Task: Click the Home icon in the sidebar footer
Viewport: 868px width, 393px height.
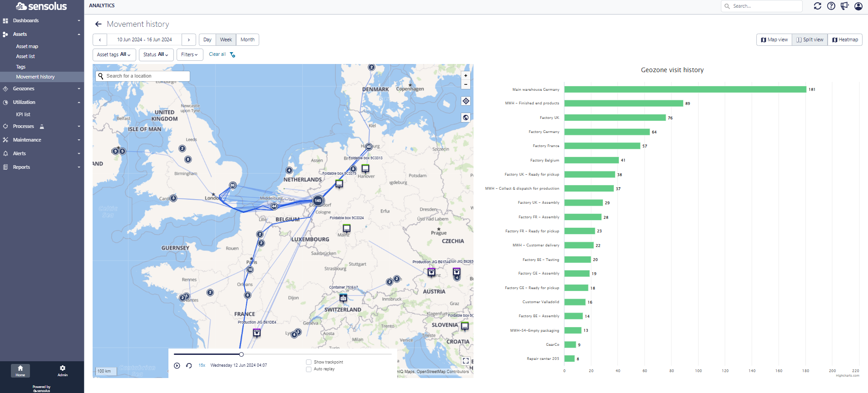Action: (20, 371)
